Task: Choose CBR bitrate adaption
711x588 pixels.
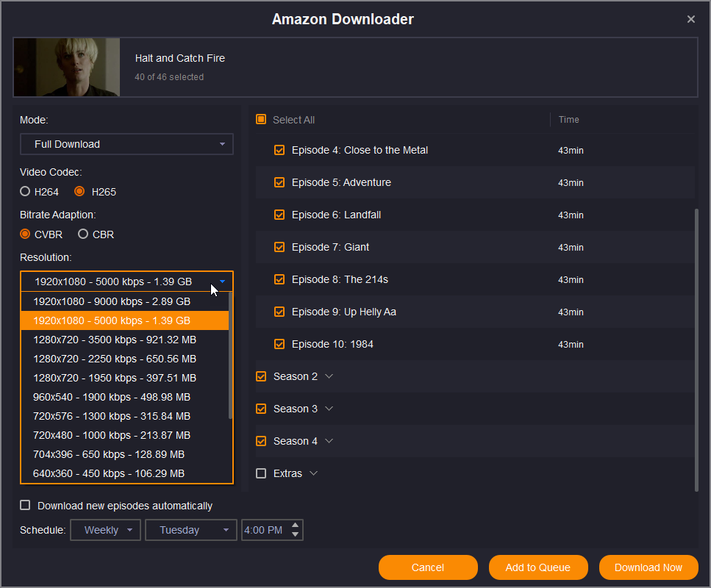Action: click(x=83, y=234)
